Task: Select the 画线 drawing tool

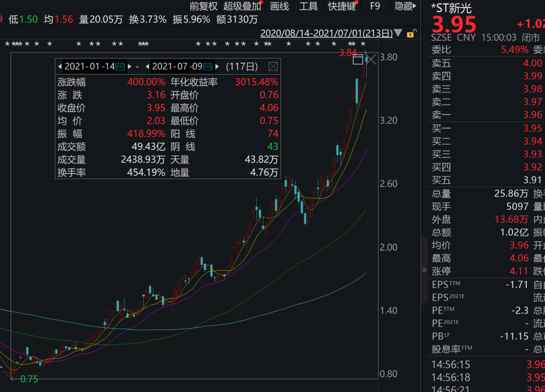Action: [280, 7]
